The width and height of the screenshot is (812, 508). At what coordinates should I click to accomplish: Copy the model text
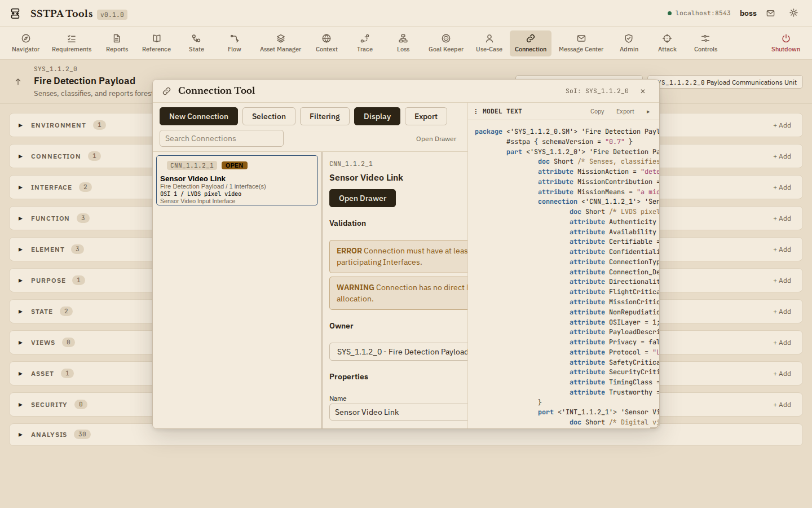pyautogui.click(x=597, y=112)
